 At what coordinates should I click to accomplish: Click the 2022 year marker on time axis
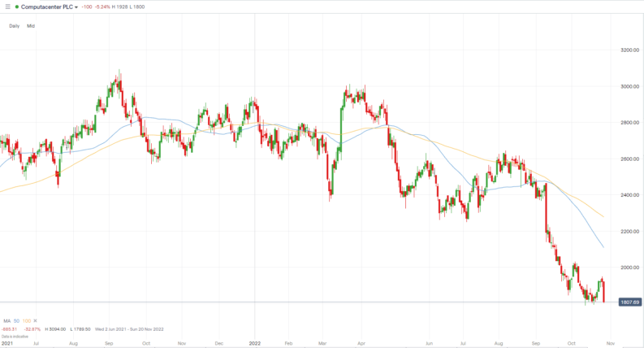[x=255, y=344]
